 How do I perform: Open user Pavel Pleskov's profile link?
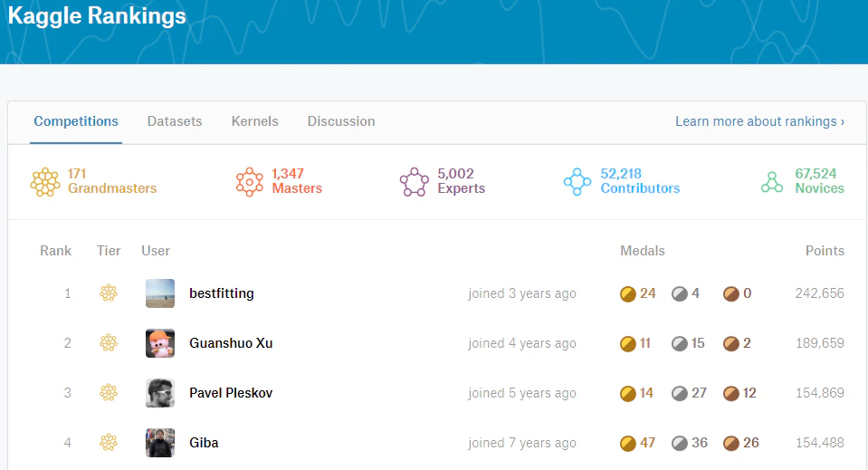(231, 393)
